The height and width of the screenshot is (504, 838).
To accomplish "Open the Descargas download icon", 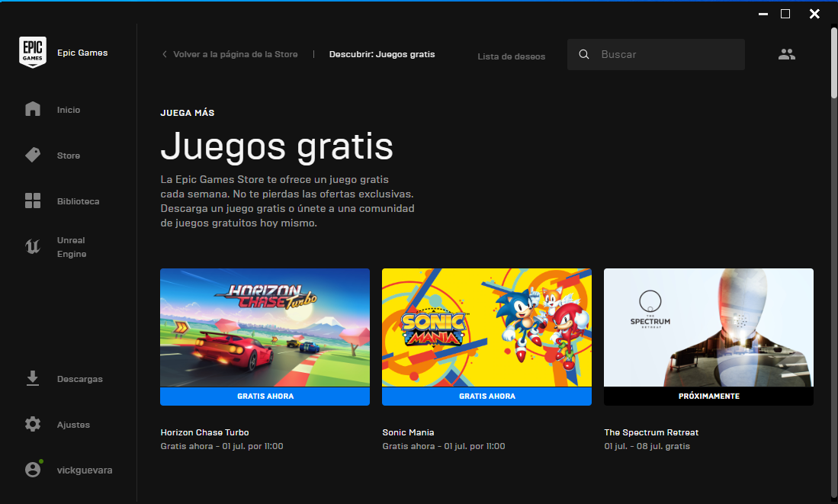I will point(33,378).
